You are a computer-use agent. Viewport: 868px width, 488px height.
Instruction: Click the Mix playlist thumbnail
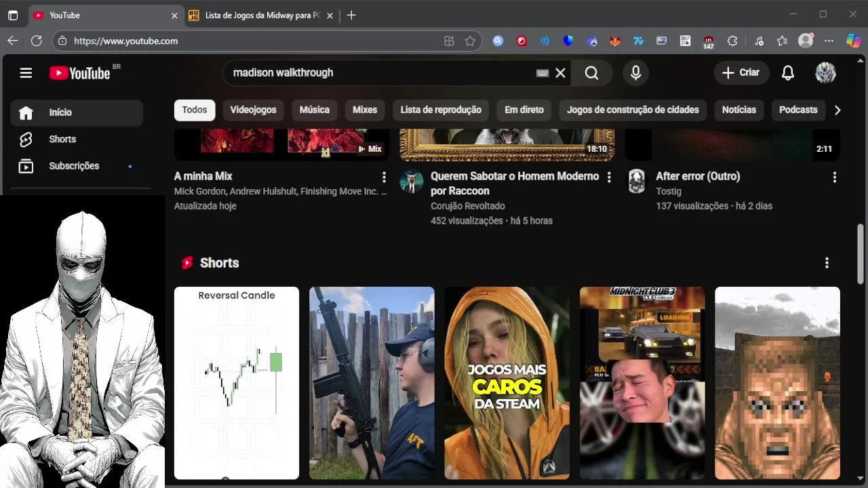click(282, 144)
